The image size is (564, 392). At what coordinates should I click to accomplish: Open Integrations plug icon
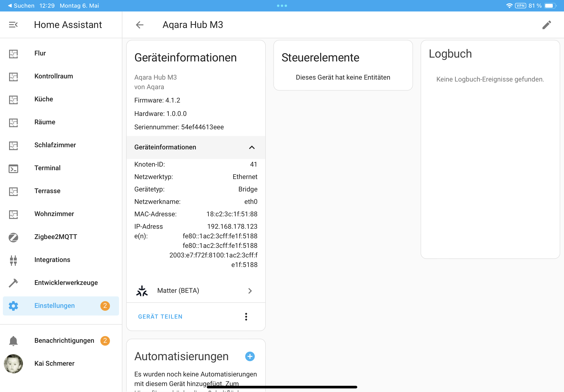(13, 260)
